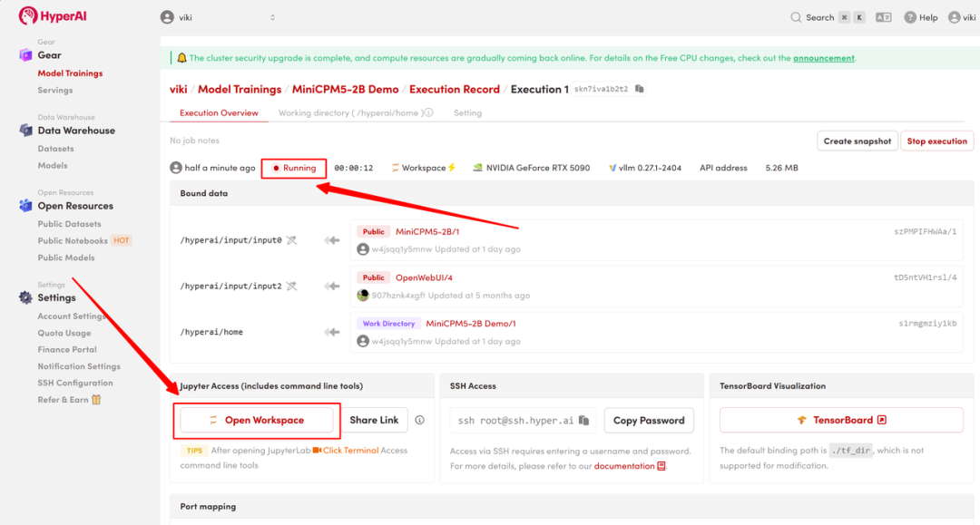Click the vllm 0.27.1-2404 image label
The width and height of the screenshot is (980, 525).
(645, 168)
